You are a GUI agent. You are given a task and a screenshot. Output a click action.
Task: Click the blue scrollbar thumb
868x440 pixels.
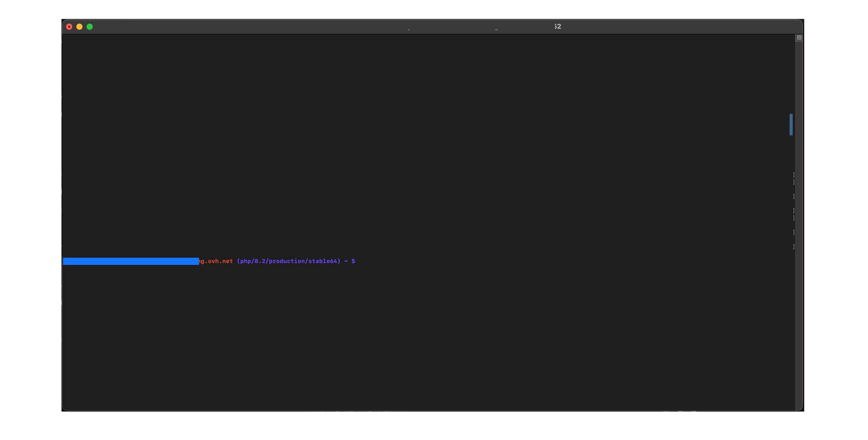tap(791, 125)
